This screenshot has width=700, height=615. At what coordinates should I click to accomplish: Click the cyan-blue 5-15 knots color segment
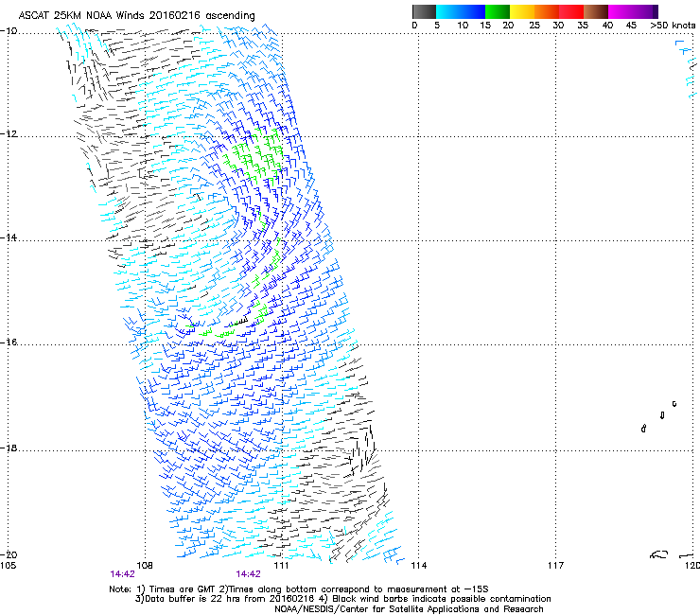click(461, 11)
